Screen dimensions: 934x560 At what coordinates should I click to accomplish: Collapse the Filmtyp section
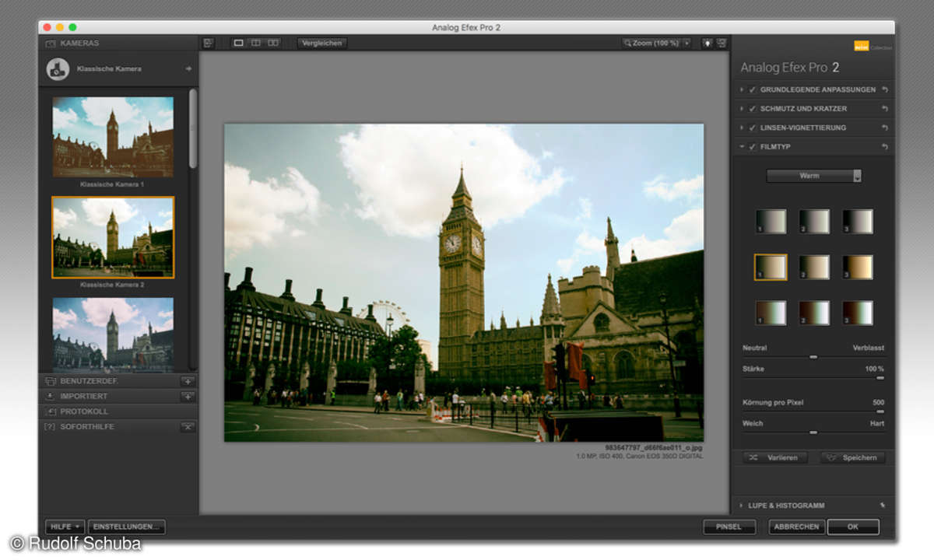coord(742,147)
